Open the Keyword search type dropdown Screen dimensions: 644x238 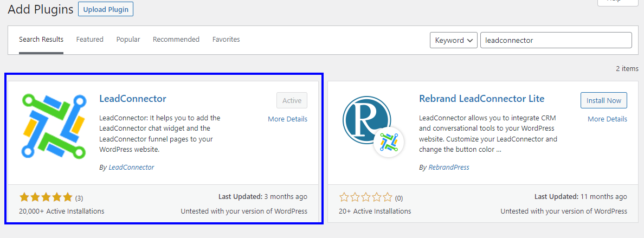[453, 40]
